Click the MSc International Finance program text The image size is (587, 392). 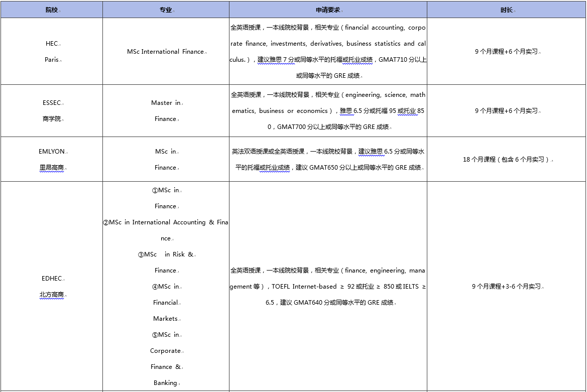166,52
